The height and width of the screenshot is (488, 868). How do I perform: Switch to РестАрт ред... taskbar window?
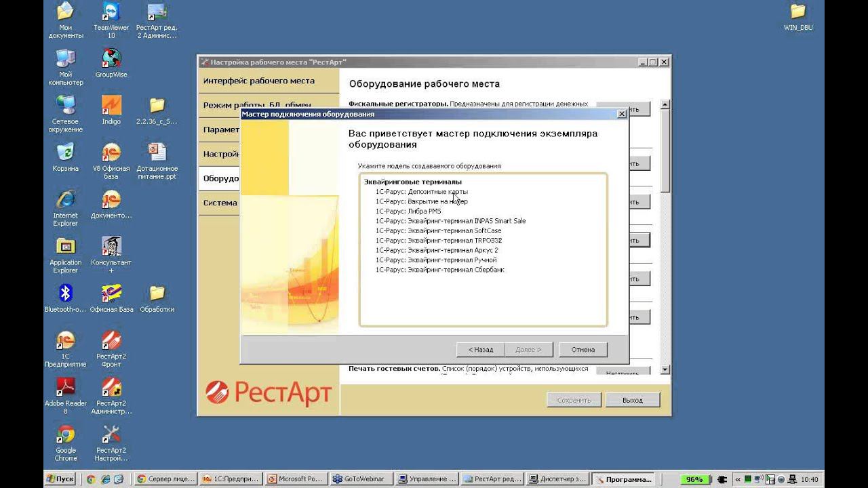[x=491, y=479]
